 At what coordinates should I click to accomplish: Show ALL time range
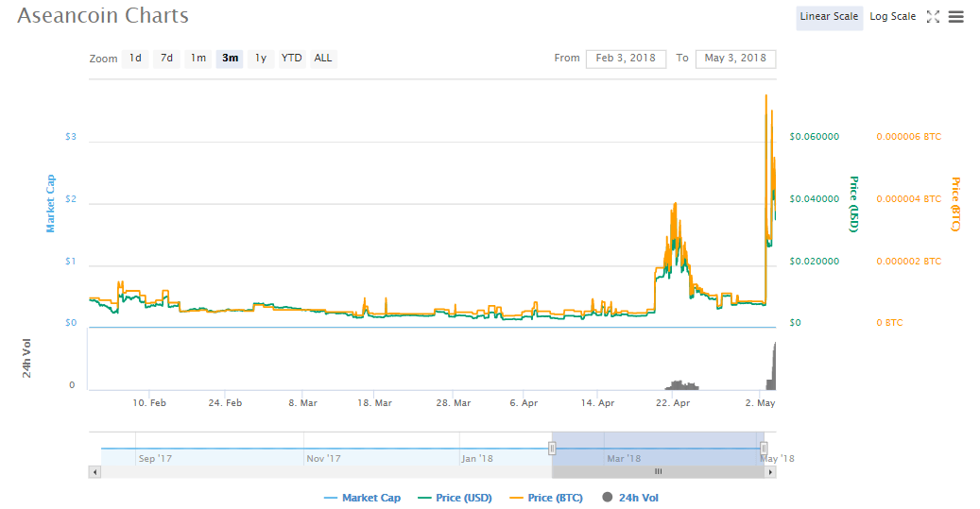click(x=323, y=59)
